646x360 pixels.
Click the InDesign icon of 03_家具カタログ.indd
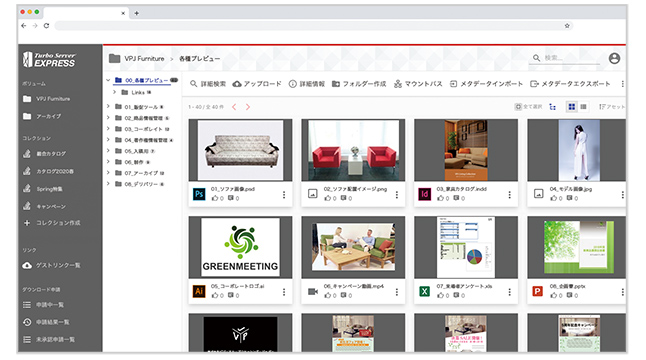pos(424,194)
